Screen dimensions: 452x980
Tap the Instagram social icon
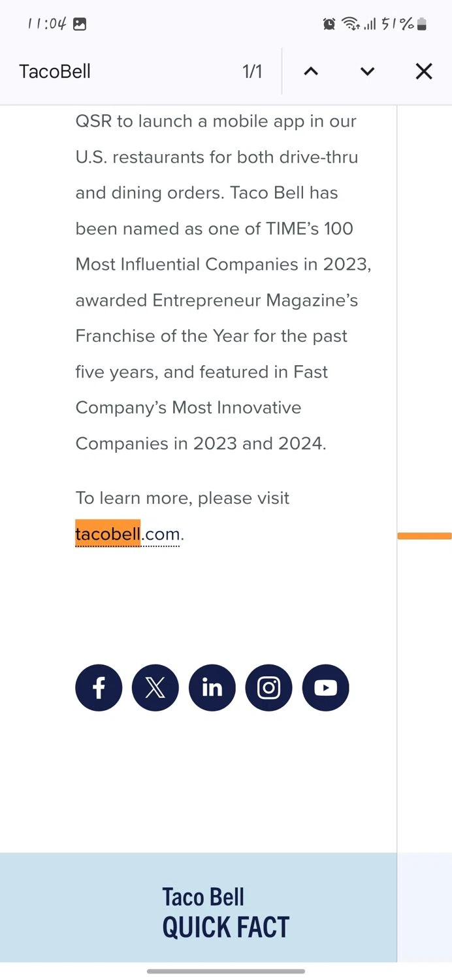point(268,688)
